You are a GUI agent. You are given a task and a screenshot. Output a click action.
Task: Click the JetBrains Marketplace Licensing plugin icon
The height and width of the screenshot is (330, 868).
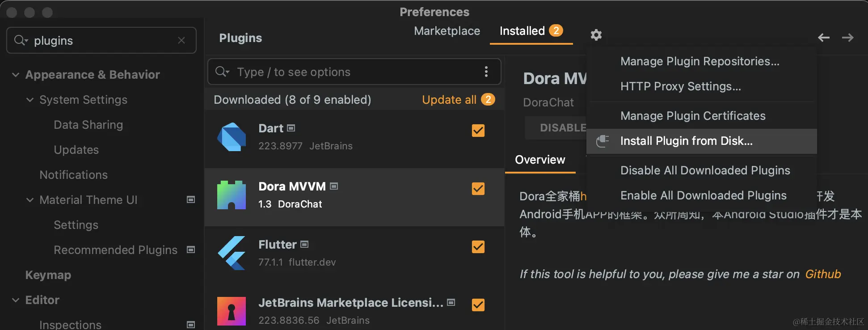(232, 311)
